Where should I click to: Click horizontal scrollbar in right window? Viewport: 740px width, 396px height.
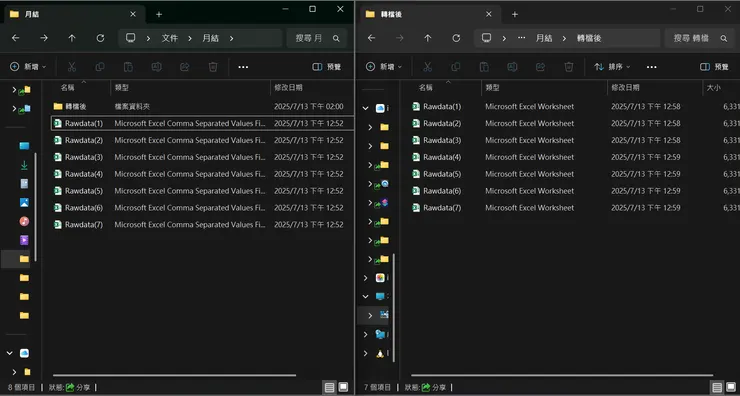click(x=562, y=376)
